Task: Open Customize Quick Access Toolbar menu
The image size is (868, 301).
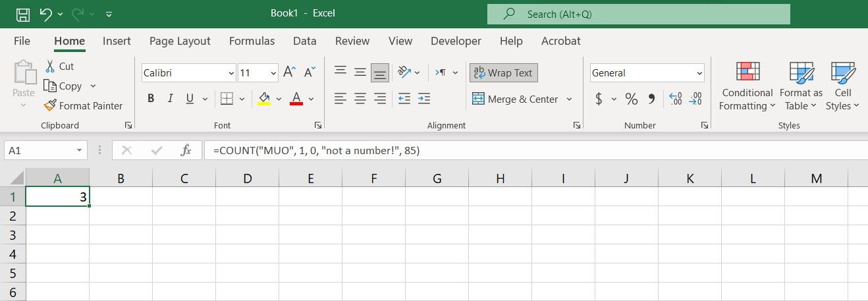Action: point(109,14)
